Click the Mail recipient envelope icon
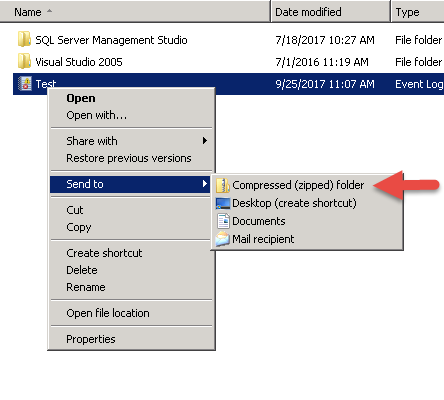This screenshot has width=444, height=400. click(x=223, y=239)
